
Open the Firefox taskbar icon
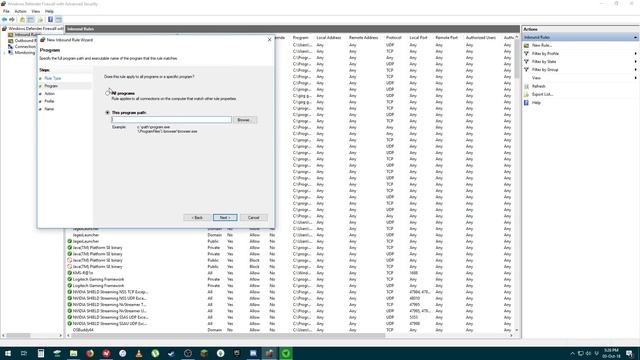pos(90,353)
